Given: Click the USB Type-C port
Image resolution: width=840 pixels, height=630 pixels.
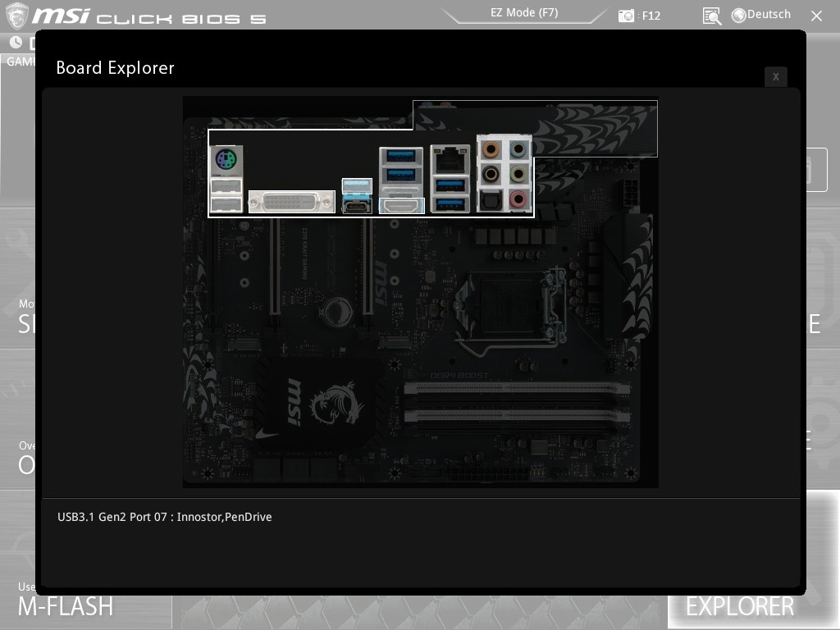Looking at the screenshot, I should [x=357, y=205].
